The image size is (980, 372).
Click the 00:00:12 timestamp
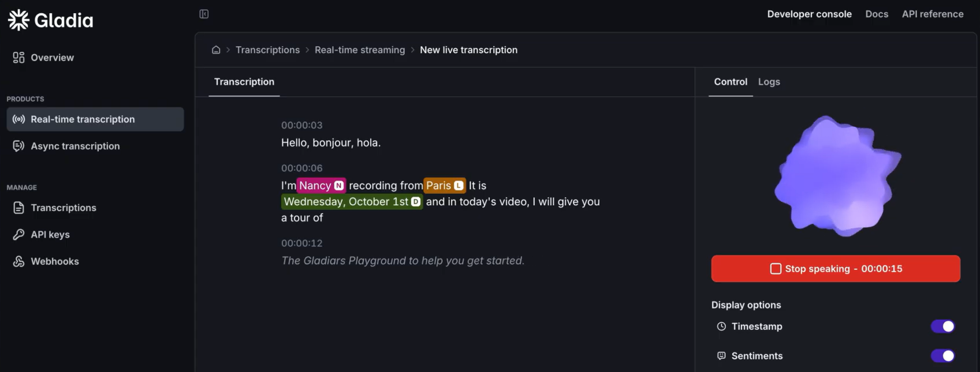[301, 243]
